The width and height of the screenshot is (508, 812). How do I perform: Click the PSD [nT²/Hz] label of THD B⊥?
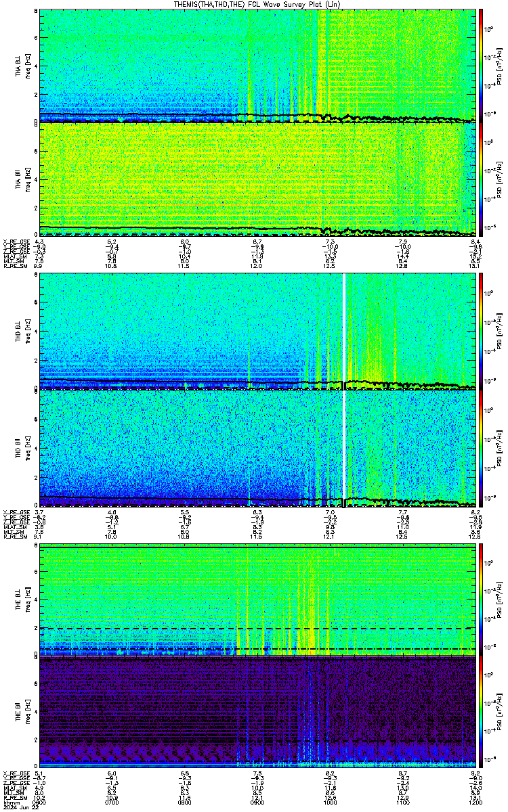point(500,331)
